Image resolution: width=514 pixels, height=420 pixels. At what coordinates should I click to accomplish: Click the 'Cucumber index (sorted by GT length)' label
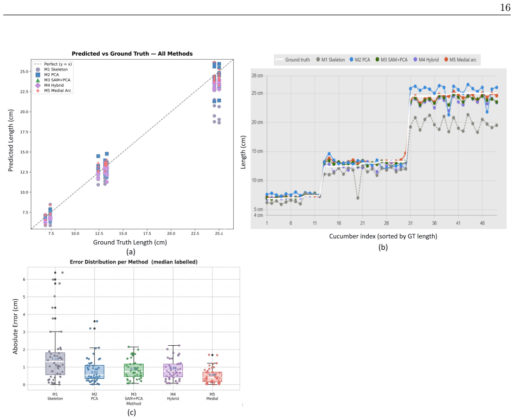click(383, 236)
